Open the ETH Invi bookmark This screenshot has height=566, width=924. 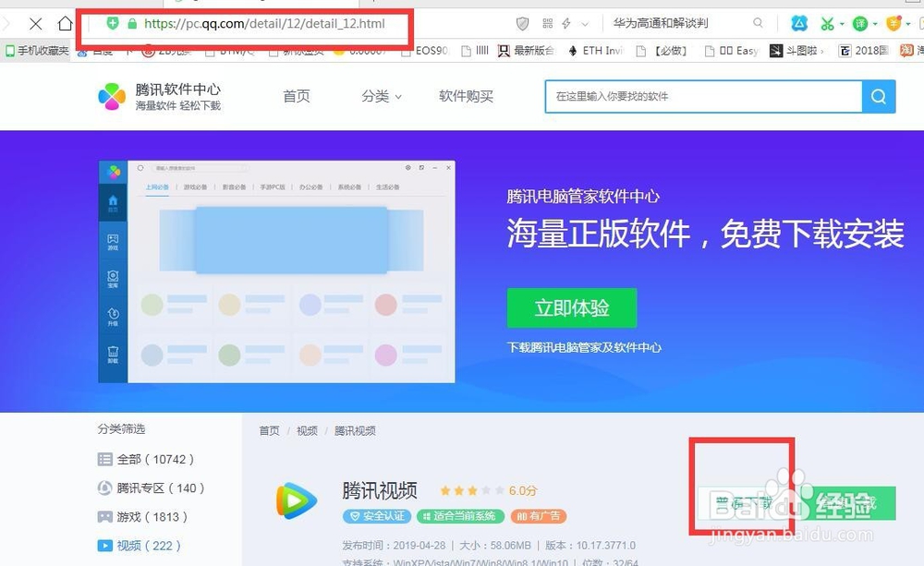[x=595, y=51]
